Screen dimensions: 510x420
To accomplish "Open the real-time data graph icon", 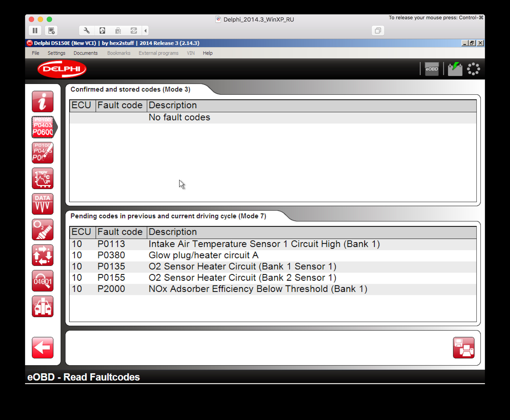I will [42, 178].
